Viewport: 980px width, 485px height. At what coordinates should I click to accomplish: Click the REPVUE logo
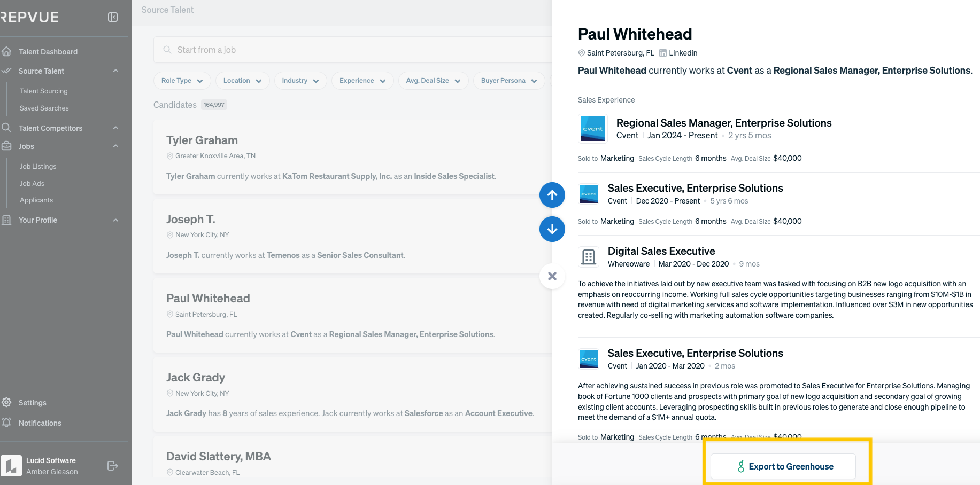coord(29,17)
